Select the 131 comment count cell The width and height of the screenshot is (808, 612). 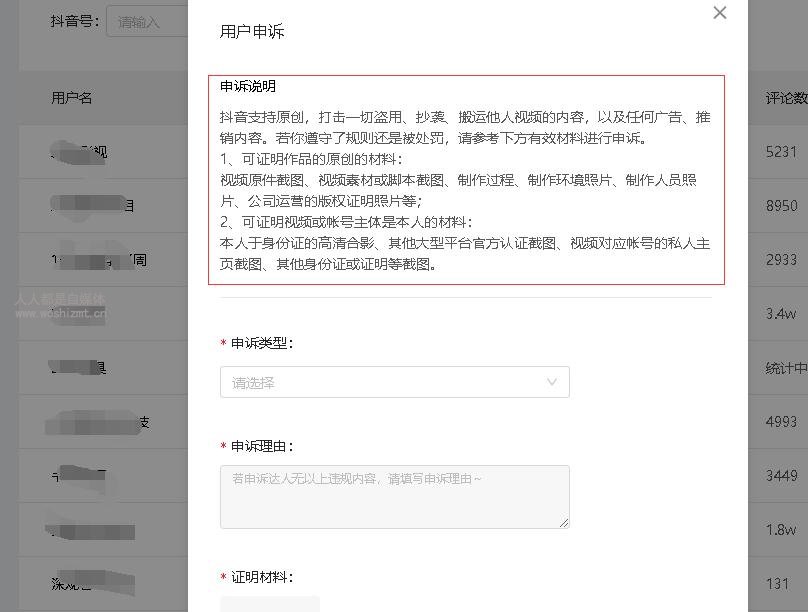[x=777, y=584]
